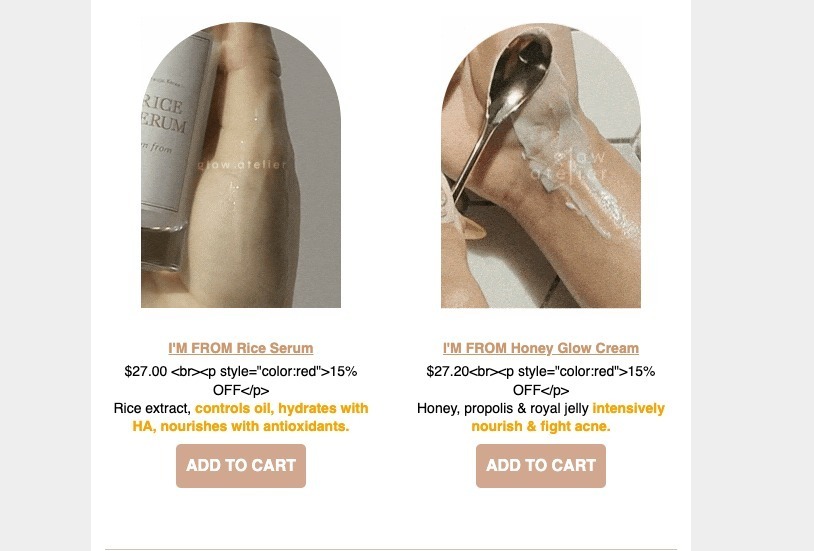Click the 'Honey, propolis & royal jelly' text
Screen dimensions: 814x551
(503, 408)
